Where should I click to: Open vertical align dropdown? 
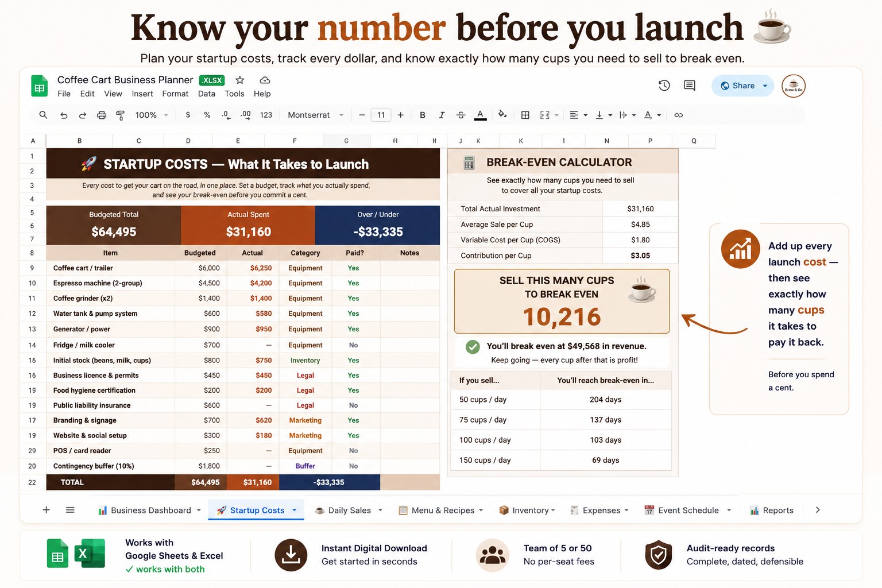pos(604,115)
